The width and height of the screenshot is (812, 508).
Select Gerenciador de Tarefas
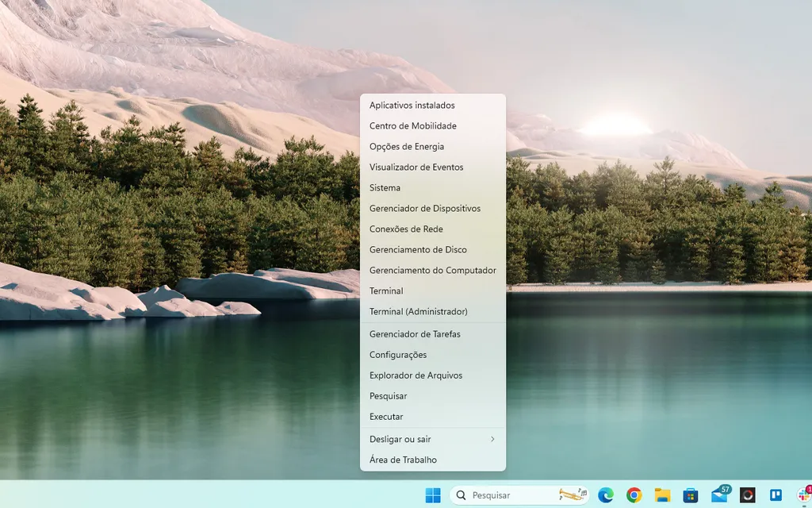point(416,333)
